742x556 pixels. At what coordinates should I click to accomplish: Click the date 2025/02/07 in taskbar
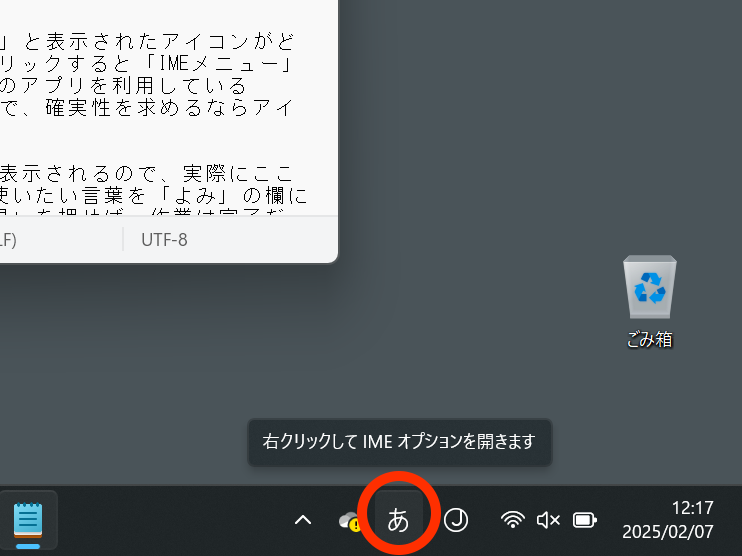667,532
